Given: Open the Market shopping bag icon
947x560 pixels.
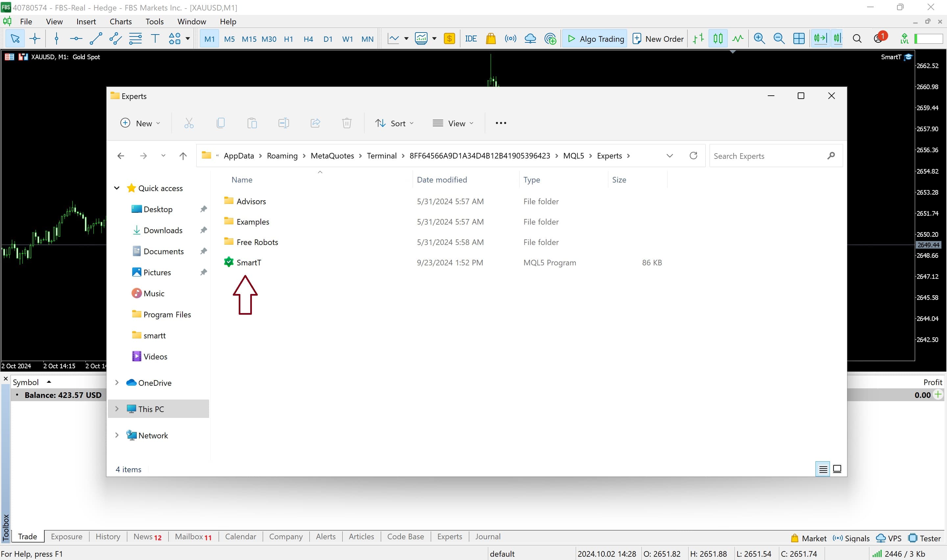Looking at the screenshot, I should tap(491, 38).
